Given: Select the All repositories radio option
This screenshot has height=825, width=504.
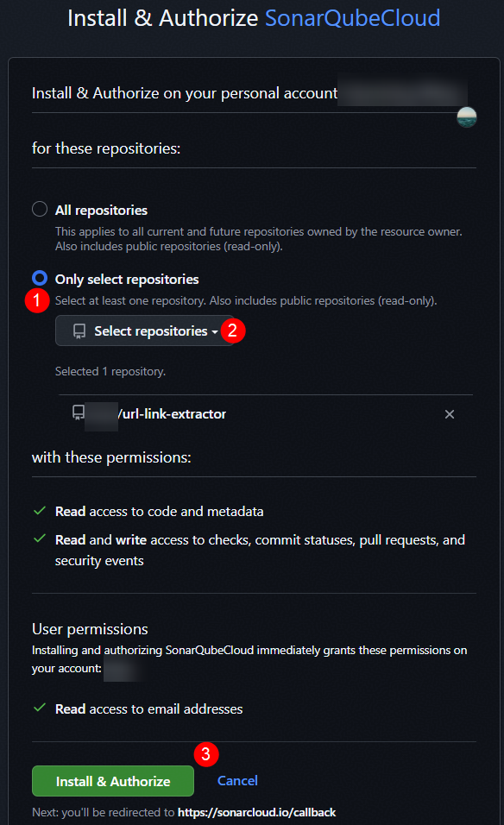Looking at the screenshot, I should 40,209.
